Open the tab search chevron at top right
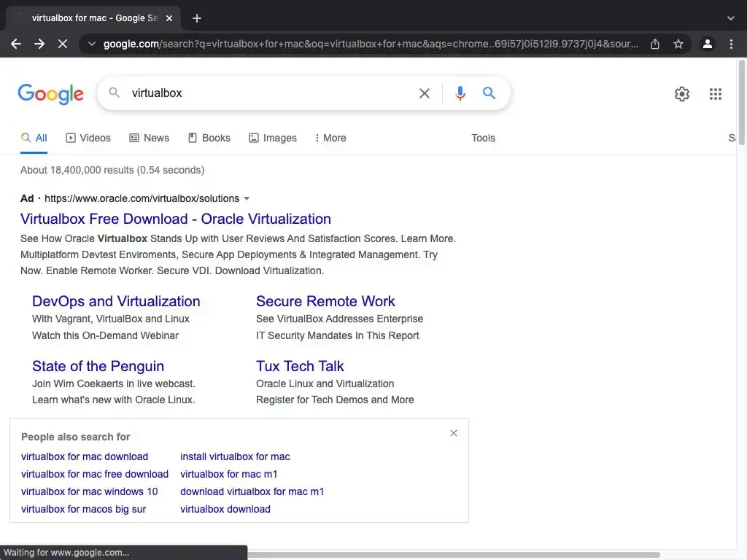This screenshot has height=560, width=747. [x=731, y=18]
